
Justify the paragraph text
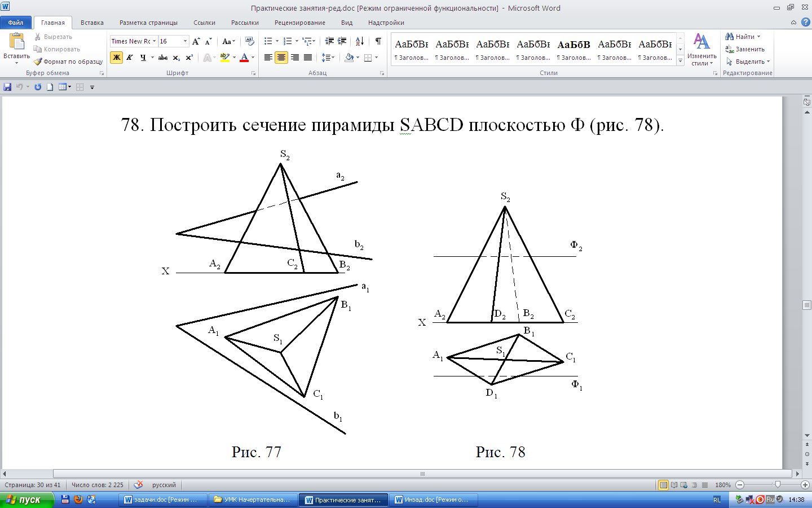[x=308, y=58]
